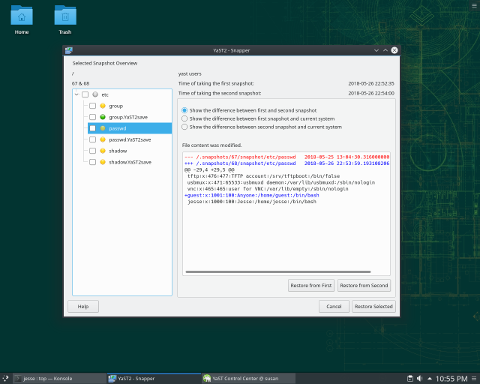Viewport: 480px width, 384px height.
Task: Click the grey status icon beside etc
Action: pos(95,95)
